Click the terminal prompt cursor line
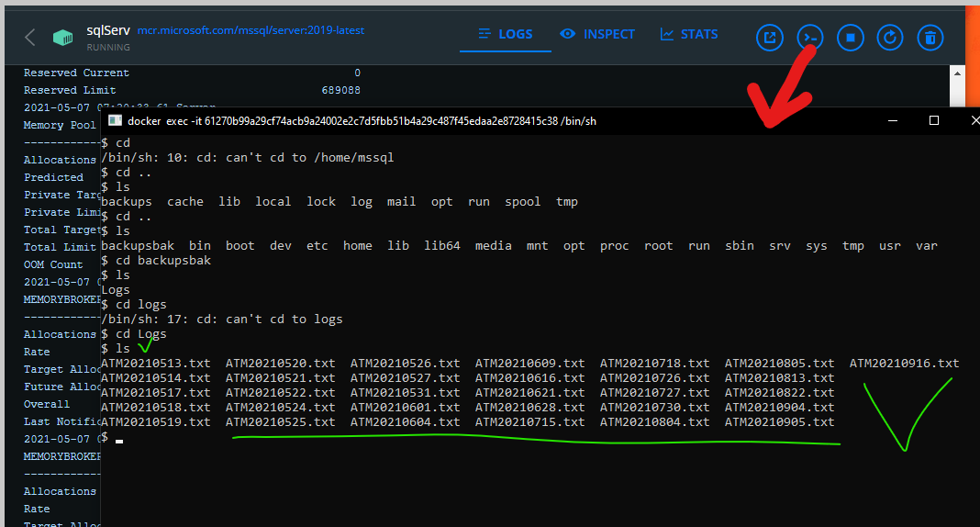 [x=113, y=438]
